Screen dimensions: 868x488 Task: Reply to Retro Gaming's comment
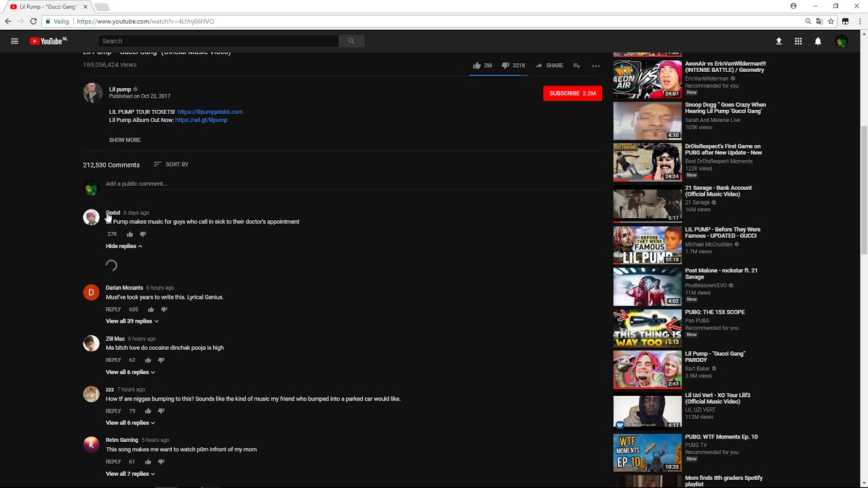113,462
